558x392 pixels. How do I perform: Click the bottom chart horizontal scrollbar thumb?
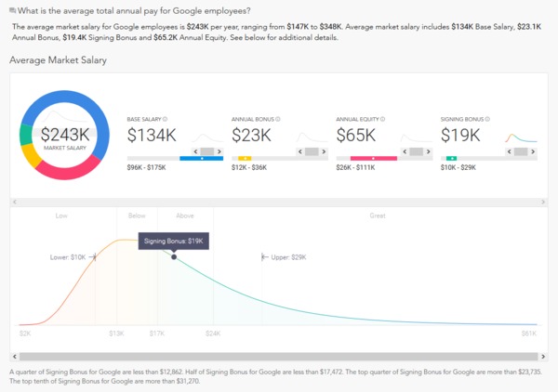[x=279, y=357]
